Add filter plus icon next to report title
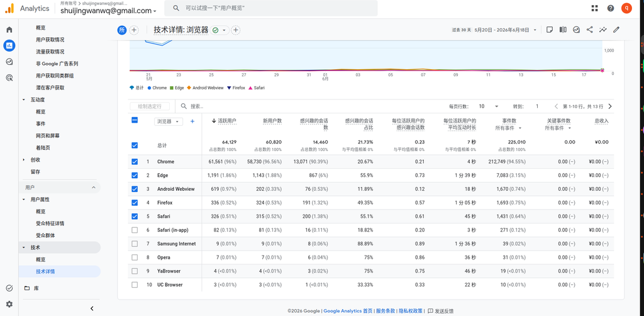644x316 pixels. pyautogui.click(x=236, y=30)
